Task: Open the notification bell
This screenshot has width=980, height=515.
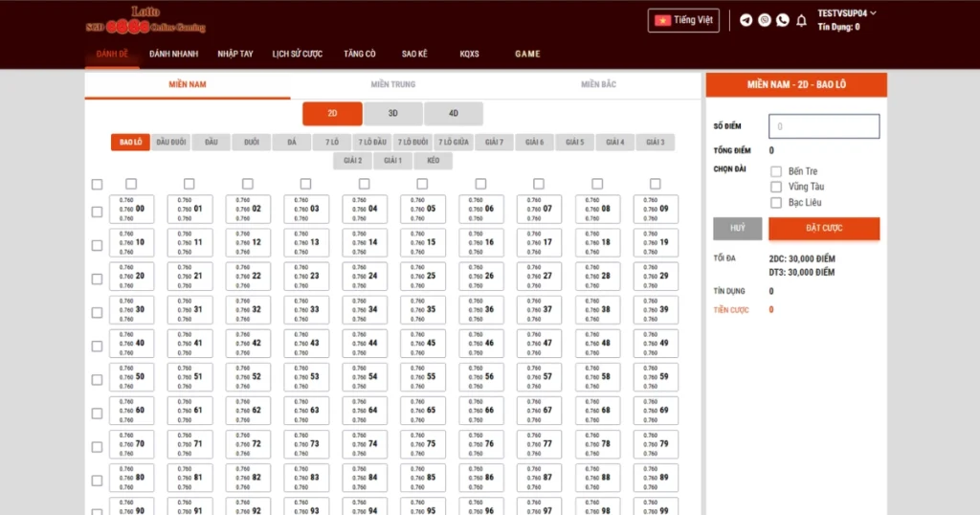Action: point(801,21)
